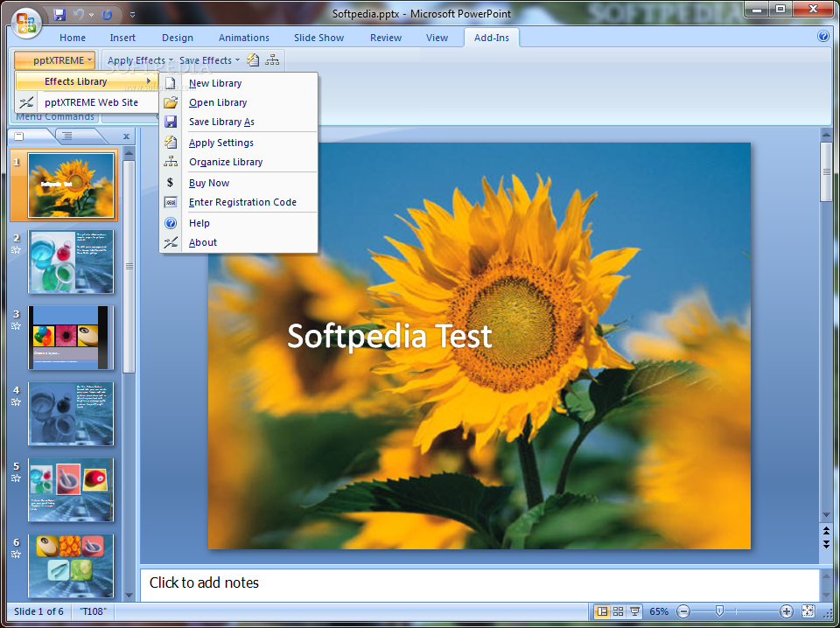Click the Organize Library toolbar icon

(x=272, y=60)
